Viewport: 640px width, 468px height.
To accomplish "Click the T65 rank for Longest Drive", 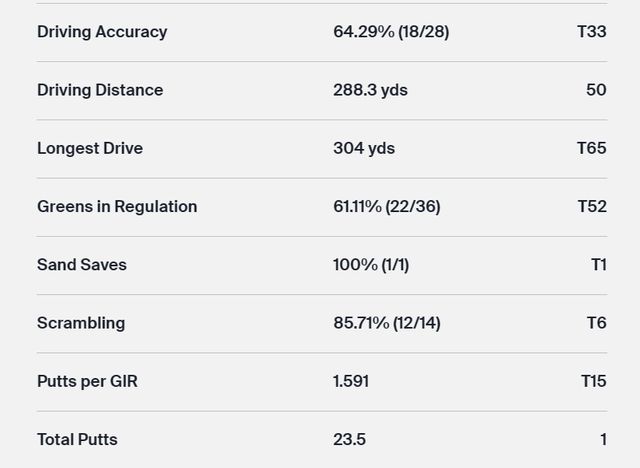I will [592, 148].
